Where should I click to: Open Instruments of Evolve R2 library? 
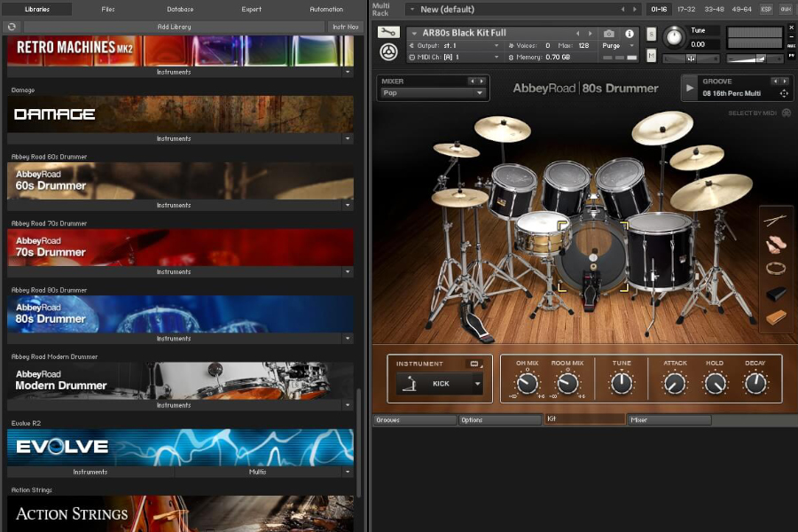tap(90, 472)
